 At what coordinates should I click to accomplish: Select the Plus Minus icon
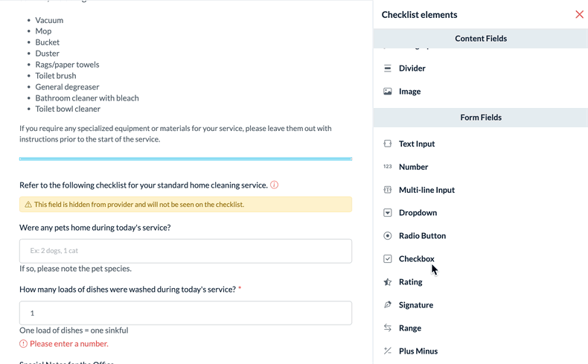pos(387,351)
